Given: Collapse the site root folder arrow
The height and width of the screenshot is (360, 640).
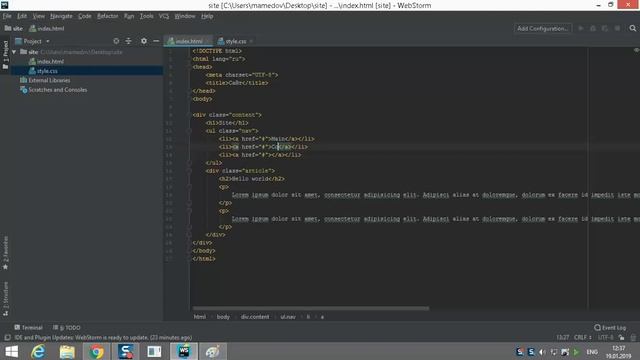Looking at the screenshot, I should [14, 52].
